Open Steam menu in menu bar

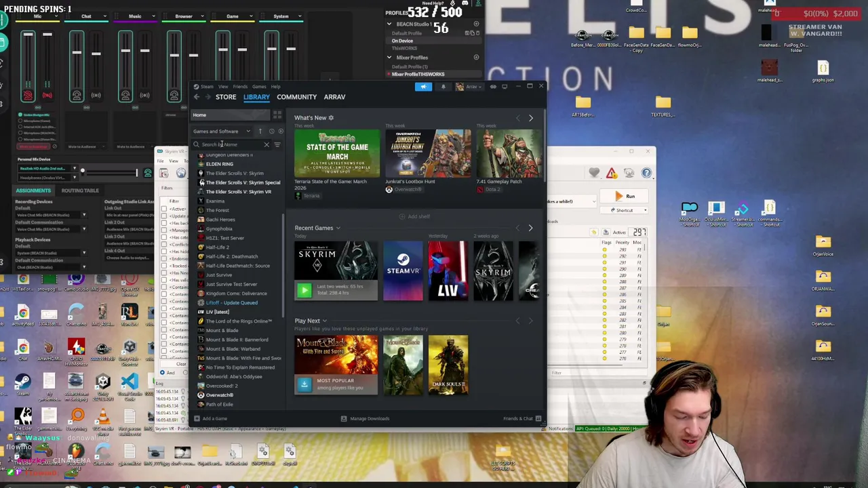[x=207, y=87]
